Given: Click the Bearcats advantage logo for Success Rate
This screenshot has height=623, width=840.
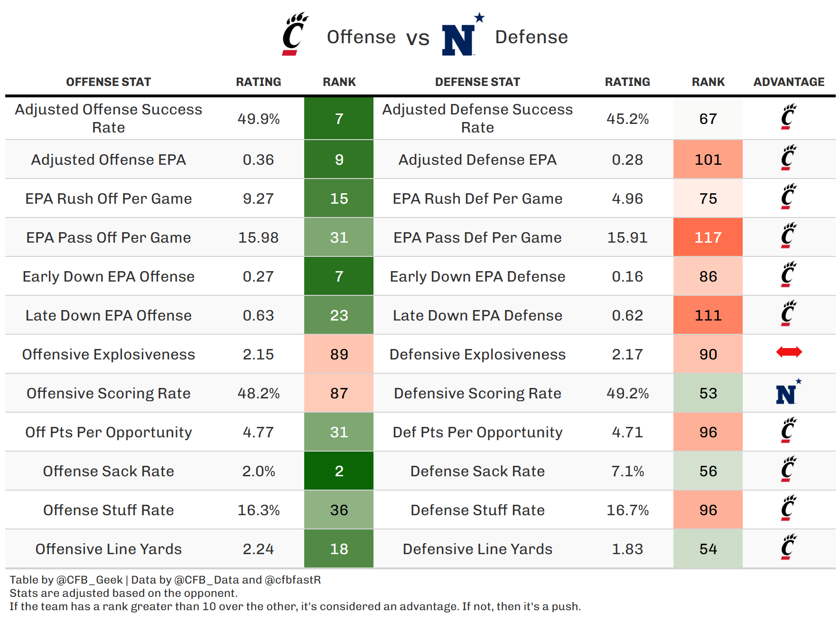Looking at the screenshot, I should [789, 117].
